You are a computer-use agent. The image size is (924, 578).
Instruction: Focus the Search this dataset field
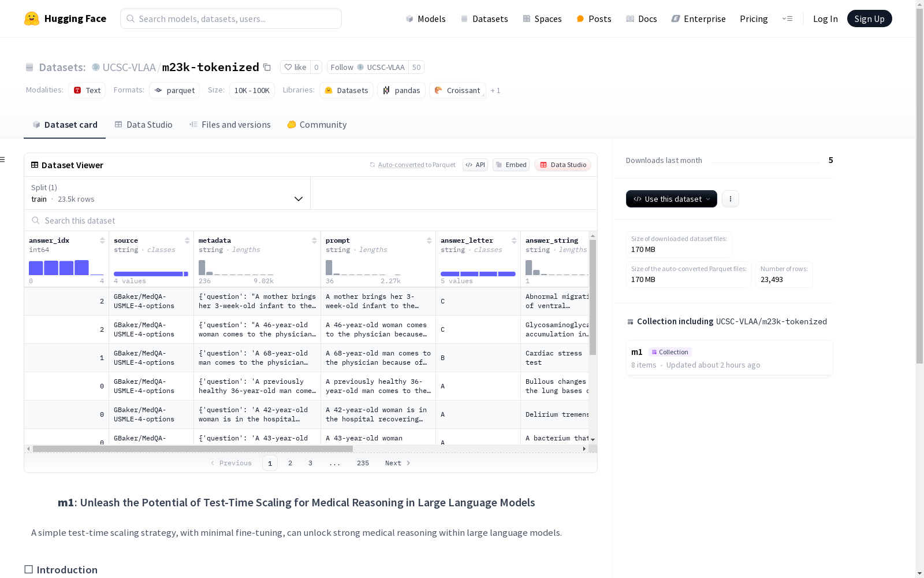[x=311, y=221]
